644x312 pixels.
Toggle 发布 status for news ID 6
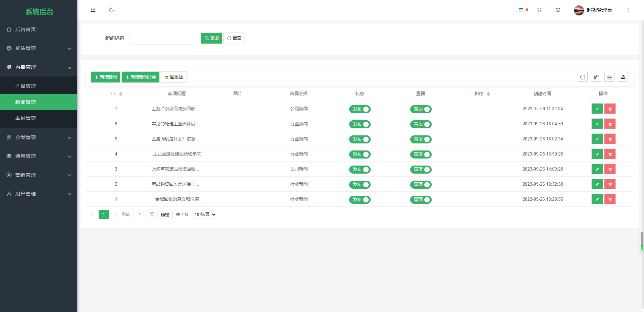(360, 124)
